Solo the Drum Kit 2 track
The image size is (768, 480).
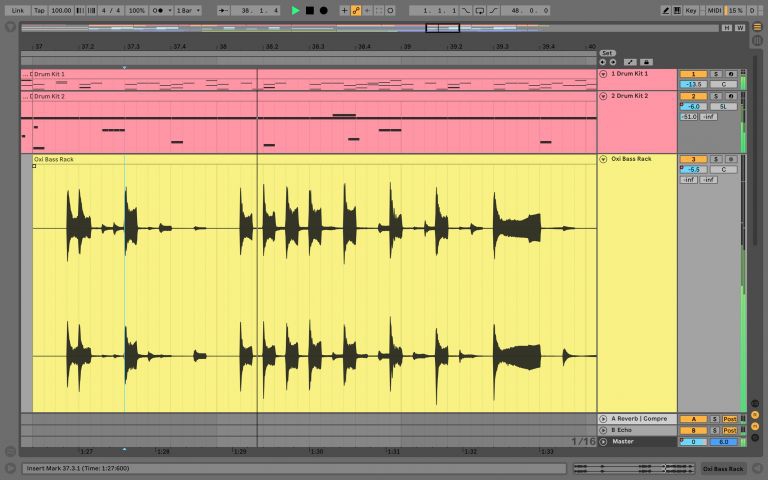coord(716,96)
